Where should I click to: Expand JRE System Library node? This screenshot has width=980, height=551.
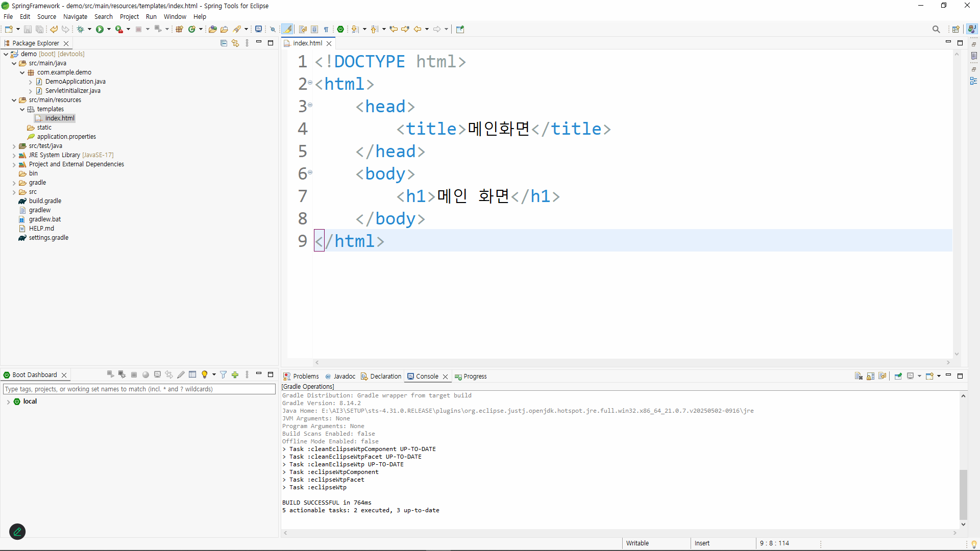pyautogui.click(x=14, y=155)
